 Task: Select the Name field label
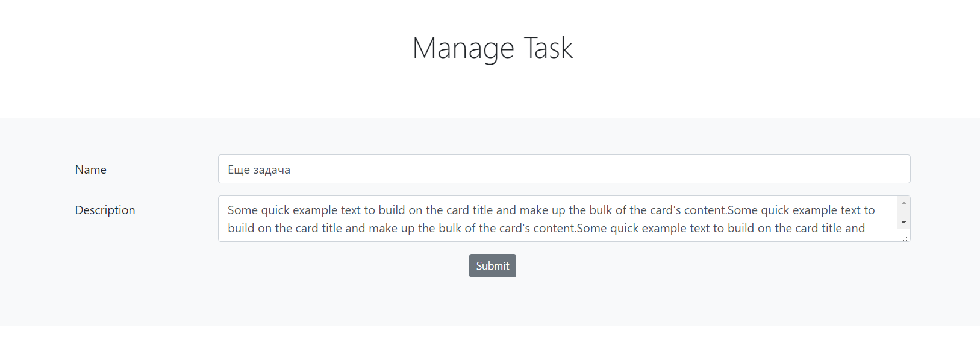pos(90,169)
